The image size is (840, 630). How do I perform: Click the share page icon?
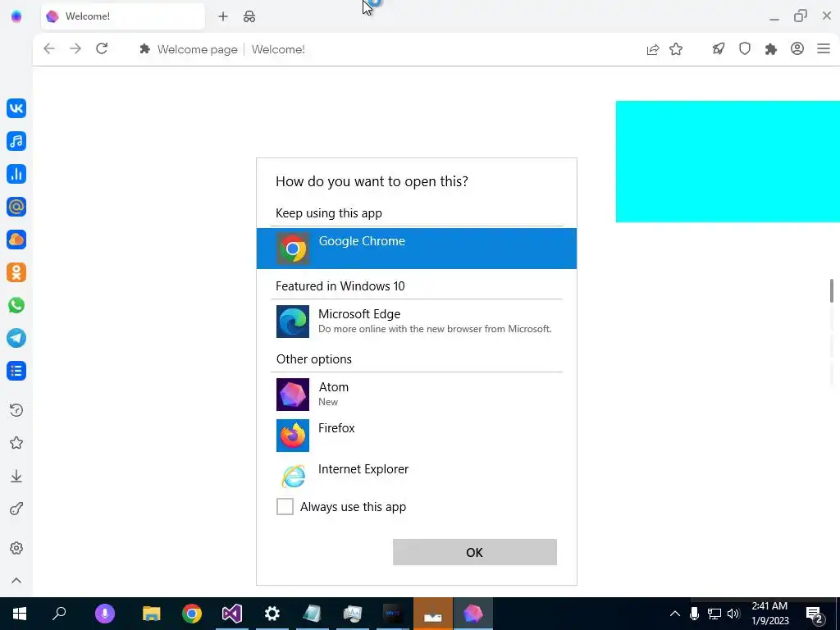coord(652,49)
